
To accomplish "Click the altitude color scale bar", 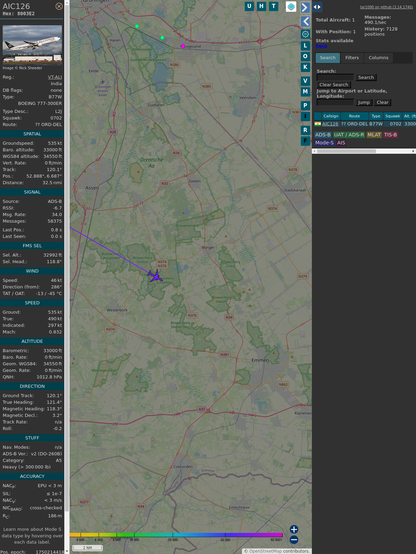I will (x=176, y=535).
